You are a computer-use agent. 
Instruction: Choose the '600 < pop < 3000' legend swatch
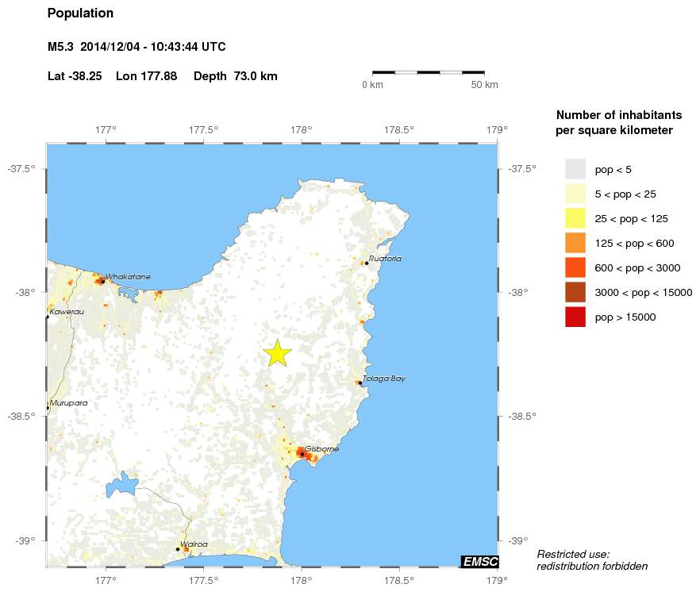575,267
